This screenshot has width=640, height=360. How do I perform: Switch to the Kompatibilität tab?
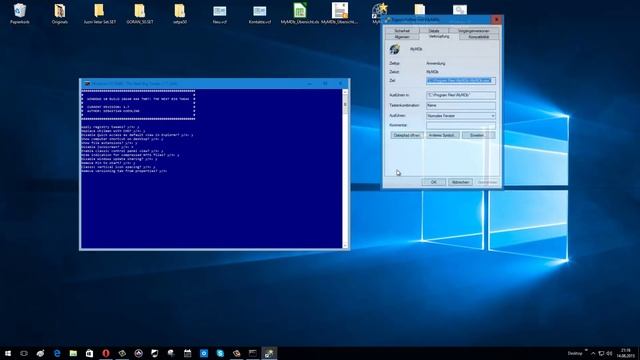(x=478, y=37)
